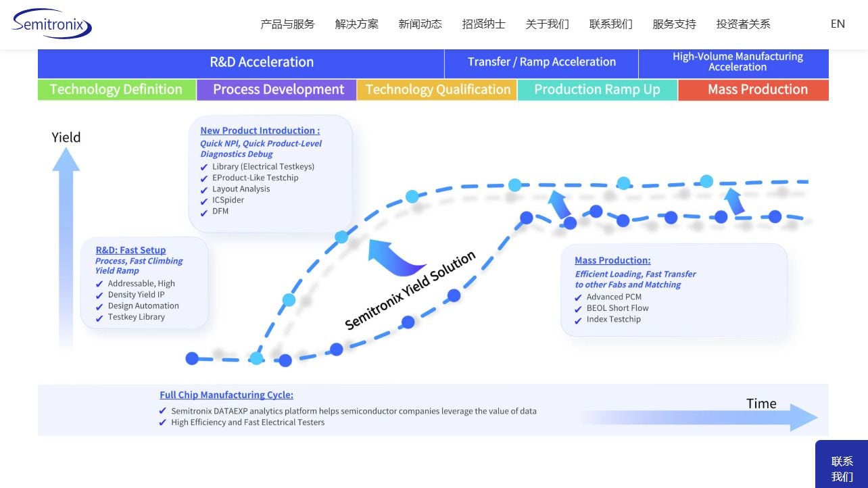Screen dimensions: 868x488
Task: Click the Semitronix logo
Action: 52,24
